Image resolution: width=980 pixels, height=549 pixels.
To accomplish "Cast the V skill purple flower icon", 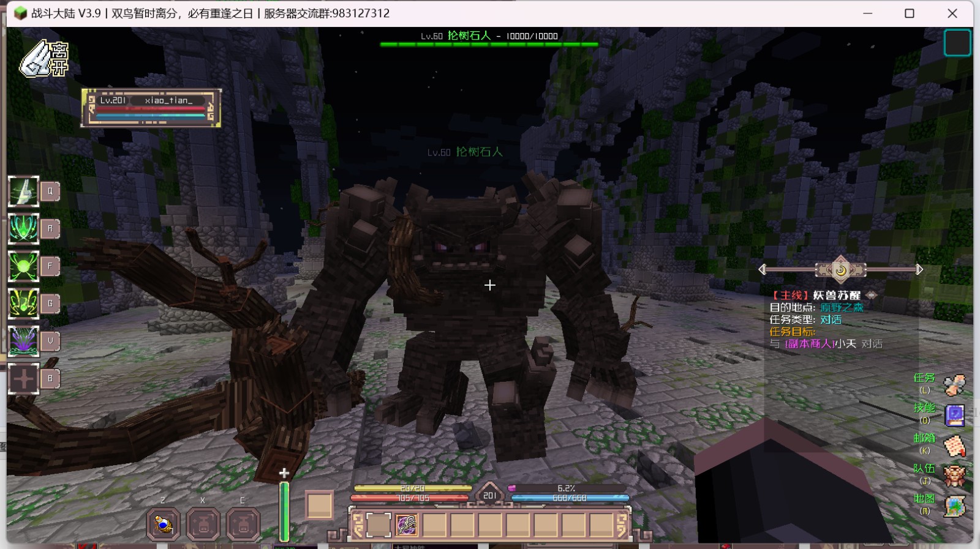I will (24, 341).
